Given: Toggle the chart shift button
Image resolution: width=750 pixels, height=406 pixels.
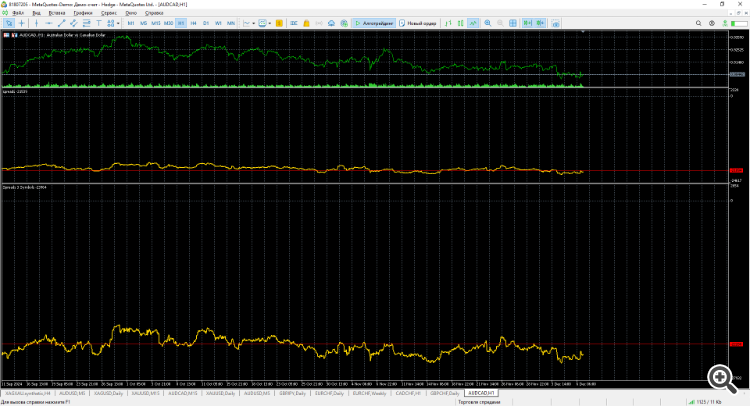Looking at the screenshot, I should [540, 23].
